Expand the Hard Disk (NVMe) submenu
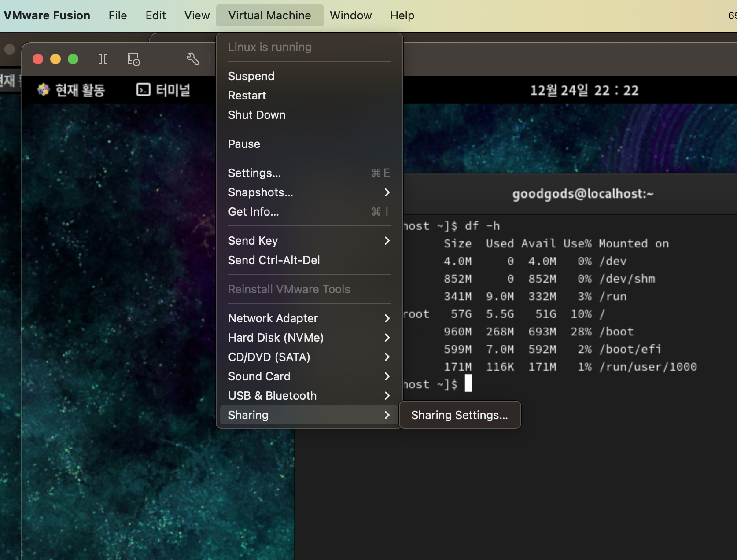The image size is (737, 560). [310, 338]
